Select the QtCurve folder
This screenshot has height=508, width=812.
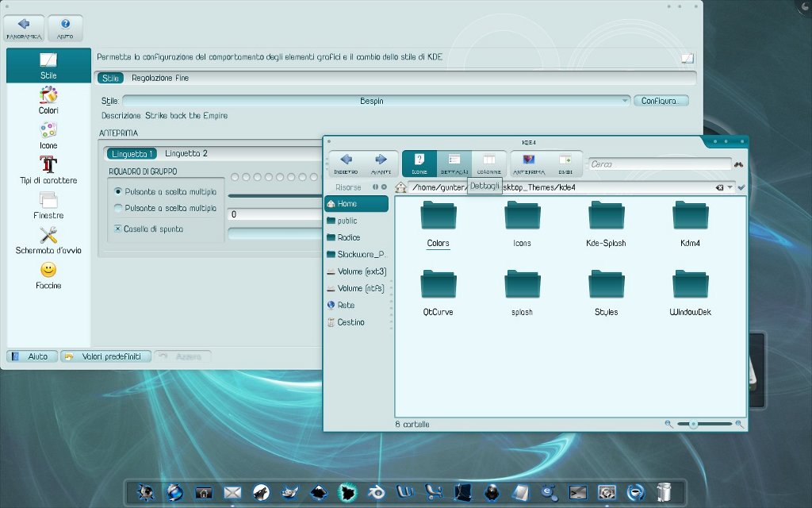click(438, 294)
